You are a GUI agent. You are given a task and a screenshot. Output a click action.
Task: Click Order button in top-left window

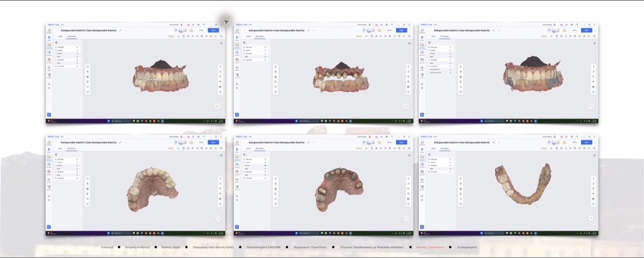point(201,30)
